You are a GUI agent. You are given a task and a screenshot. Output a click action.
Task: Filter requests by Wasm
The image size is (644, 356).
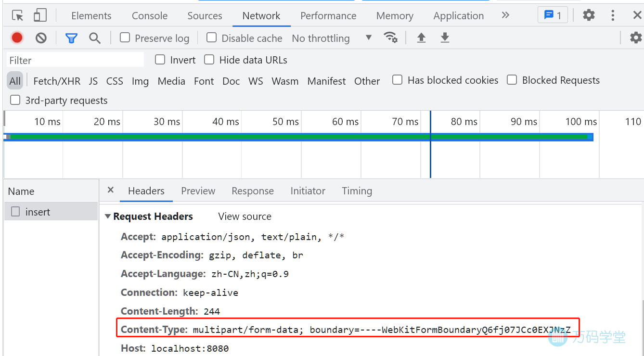pos(285,81)
